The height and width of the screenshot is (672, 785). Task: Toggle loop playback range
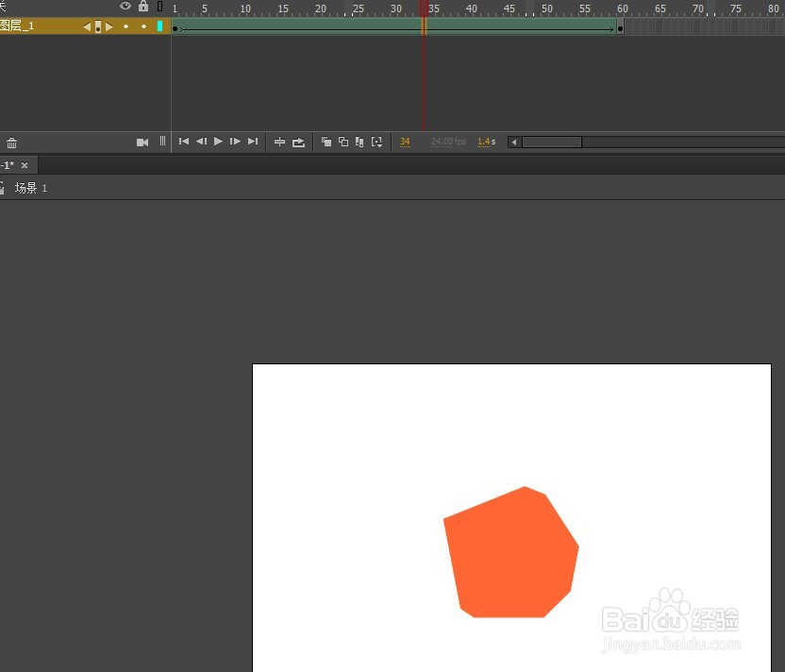[x=299, y=142]
